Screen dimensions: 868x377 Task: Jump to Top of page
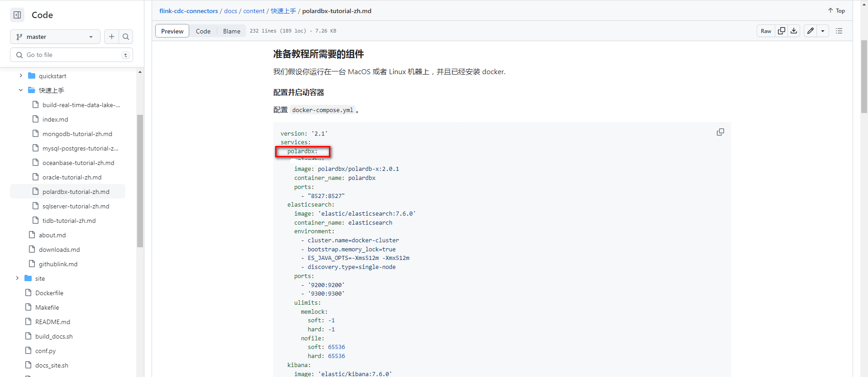pos(836,11)
